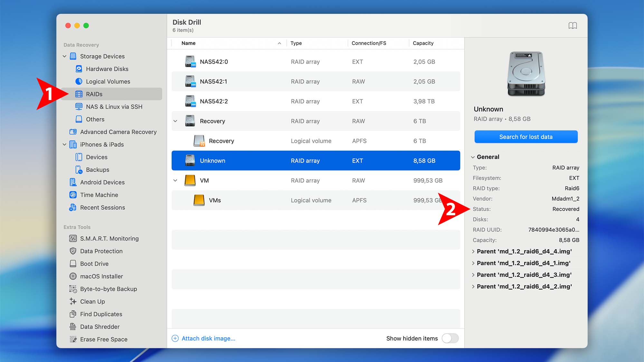Expand Parent 'md_1.2_raid6_d4_3.img' section
This screenshot has width=644, height=362.
pos(473,275)
